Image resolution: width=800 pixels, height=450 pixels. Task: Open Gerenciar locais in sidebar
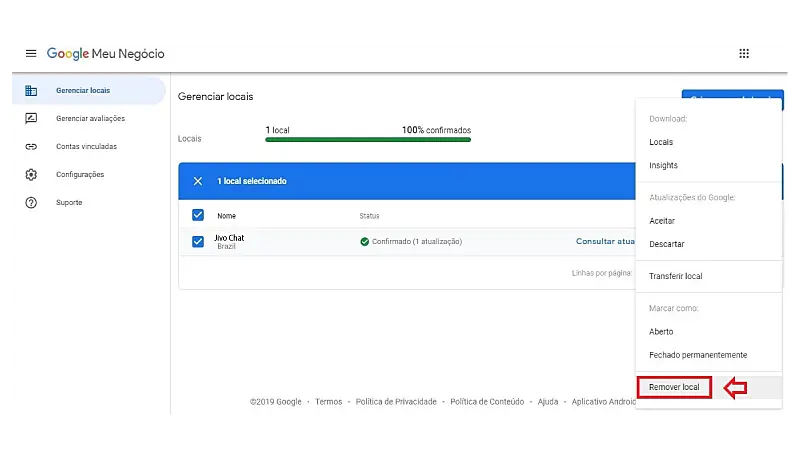point(89,90)
